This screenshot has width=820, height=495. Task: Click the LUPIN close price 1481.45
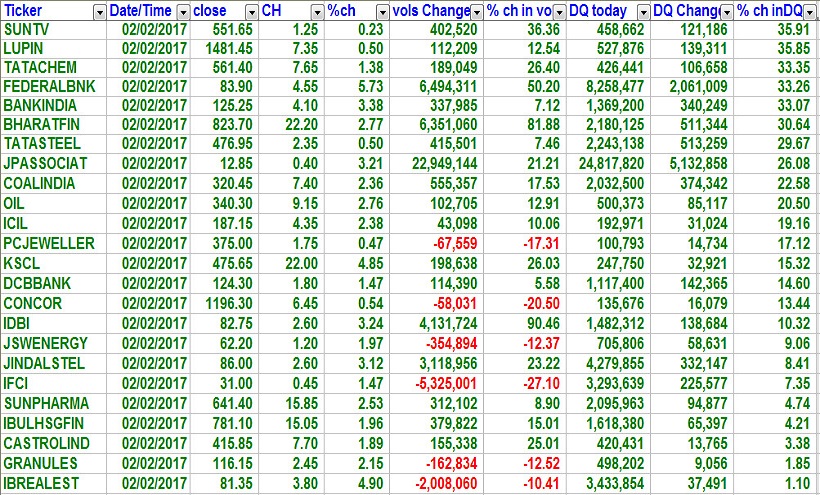tap(225, 49)
